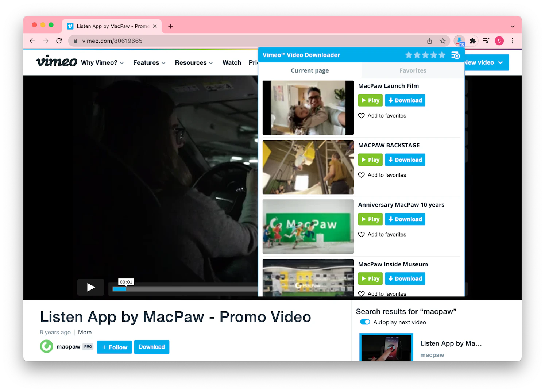Switch to the Current page tab
This screenshot has width=545, height=392.
310,70
